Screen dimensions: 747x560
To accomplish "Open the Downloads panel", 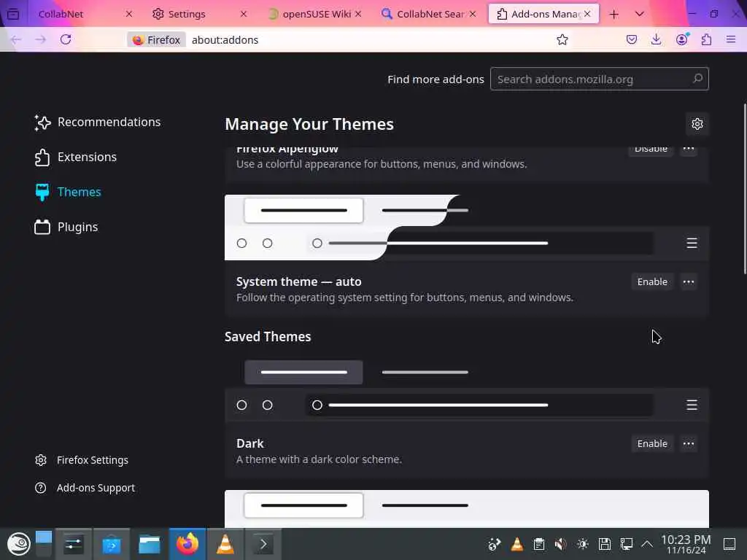I will pos(657,39).
